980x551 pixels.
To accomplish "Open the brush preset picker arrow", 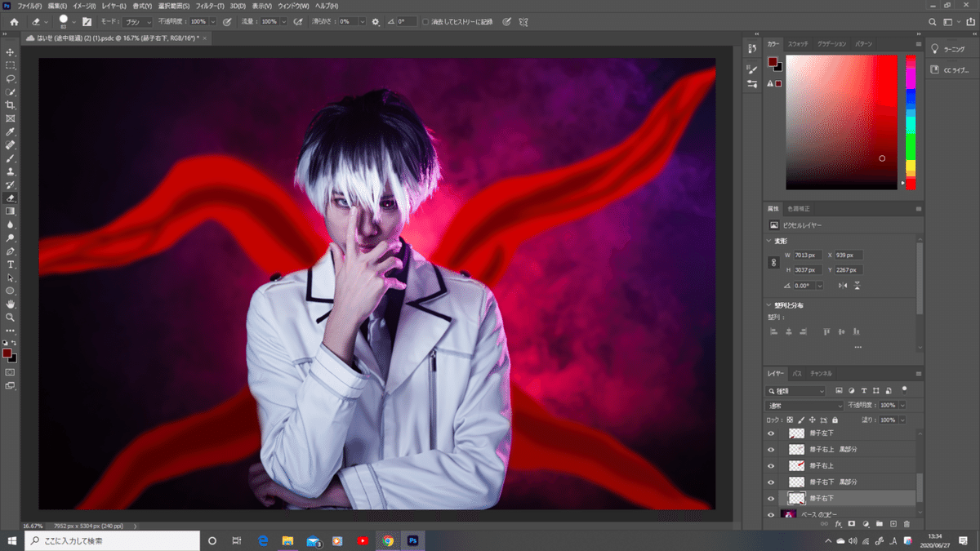I will pyautogui.click(x=74, y=21).
